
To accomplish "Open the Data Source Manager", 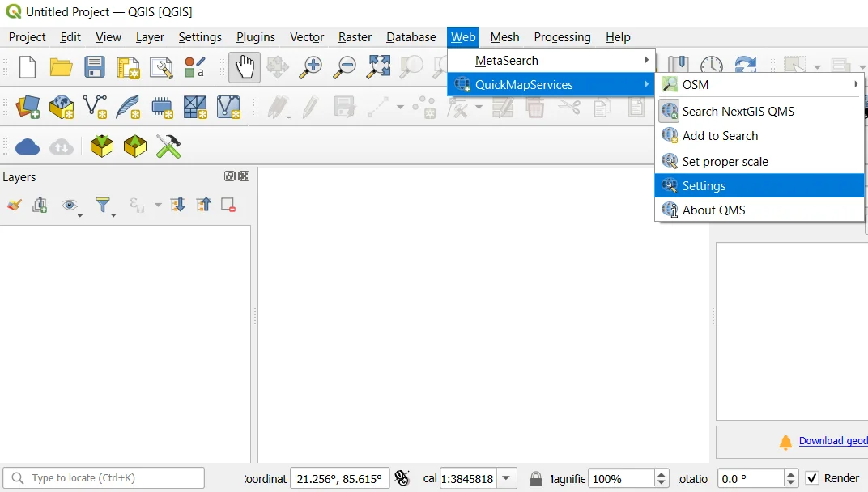I will (27, 106).
